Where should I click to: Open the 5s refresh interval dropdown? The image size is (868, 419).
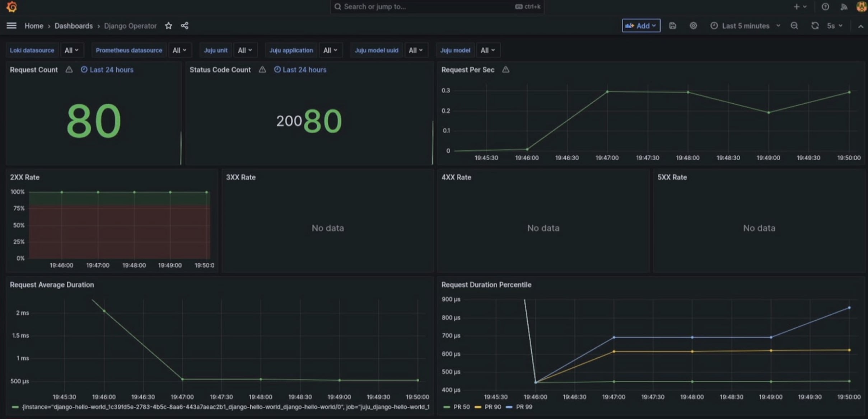pos(835,26)
